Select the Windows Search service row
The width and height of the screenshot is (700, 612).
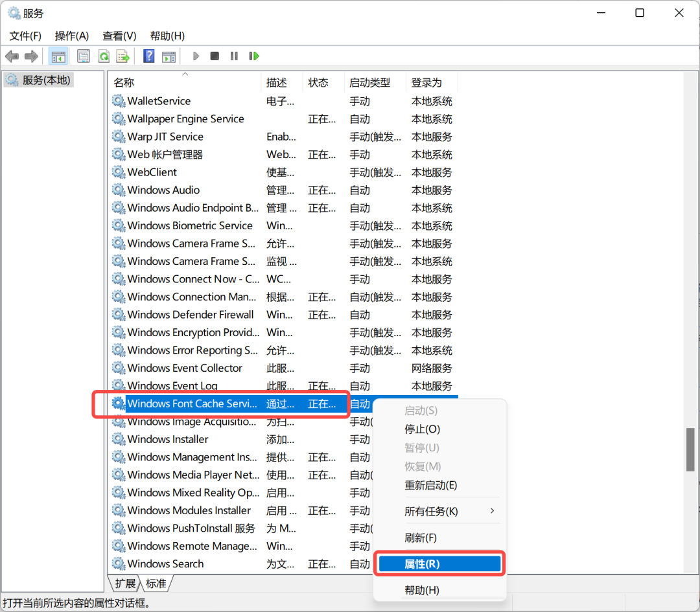pyautogui.click(x=174, y=563)
